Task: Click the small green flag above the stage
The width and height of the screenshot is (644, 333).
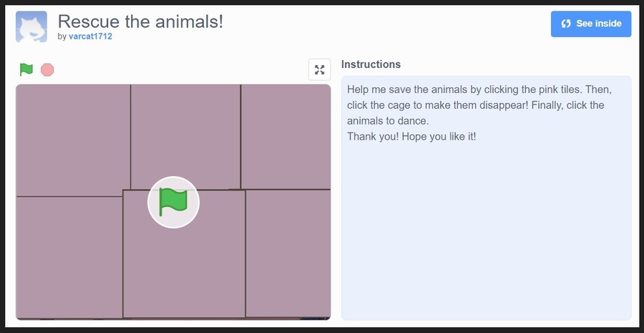Action: pos(26,69)
